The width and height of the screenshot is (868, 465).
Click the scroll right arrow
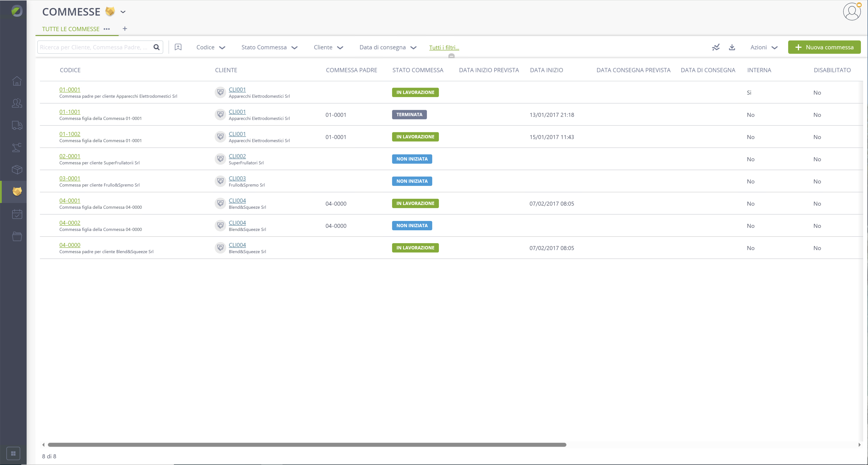[x=859, y=445]
